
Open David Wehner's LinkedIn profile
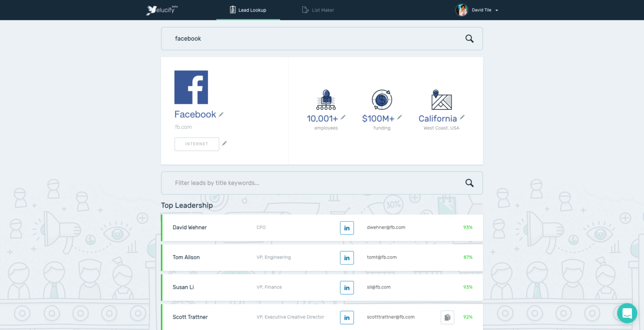(x=347, y=227)
